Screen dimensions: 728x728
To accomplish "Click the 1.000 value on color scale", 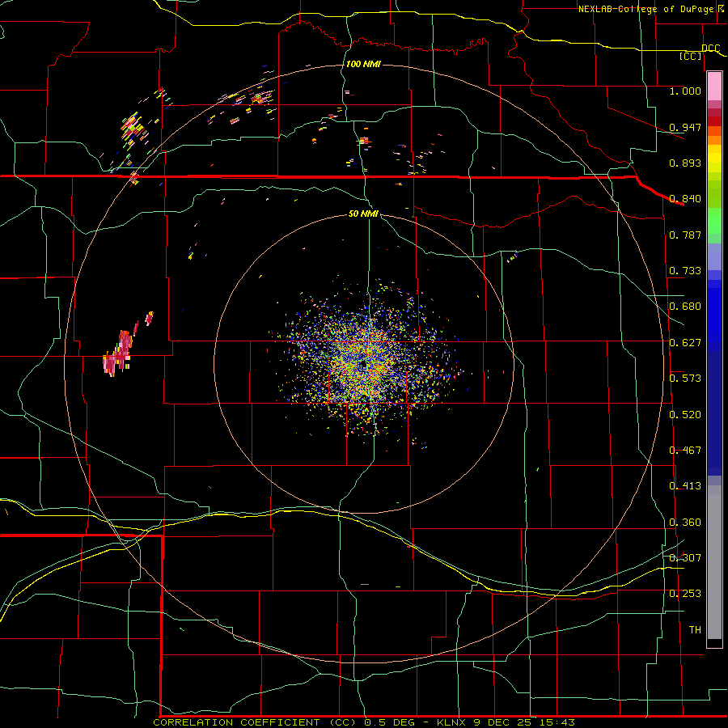I will pos(685,91).
